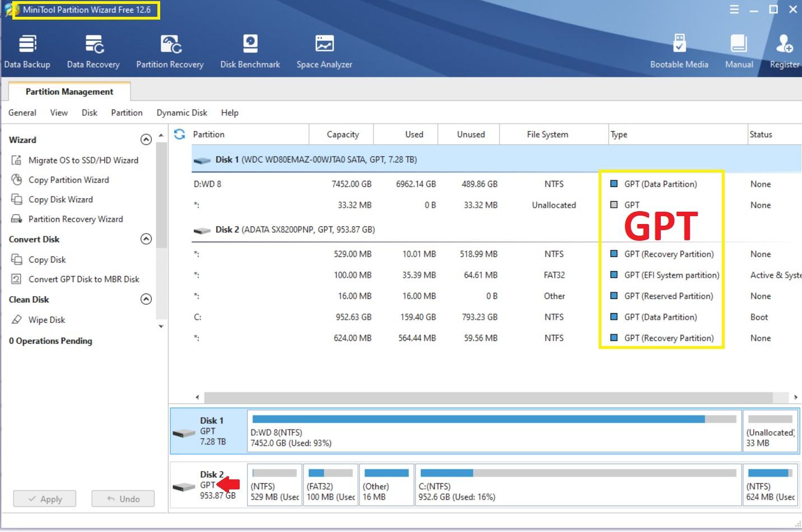Select the Disk 2 ADATA header row
The image size is (802, 532).
[x=496, y=230]
